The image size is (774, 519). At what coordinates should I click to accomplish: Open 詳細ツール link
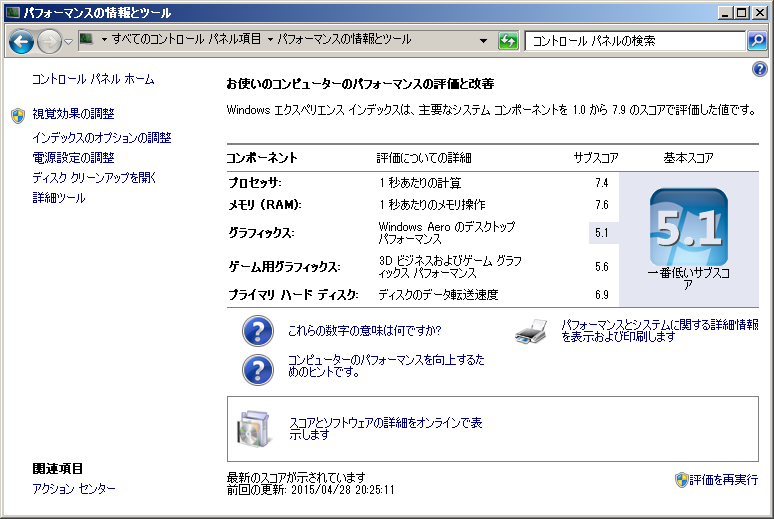coord(59,198)
